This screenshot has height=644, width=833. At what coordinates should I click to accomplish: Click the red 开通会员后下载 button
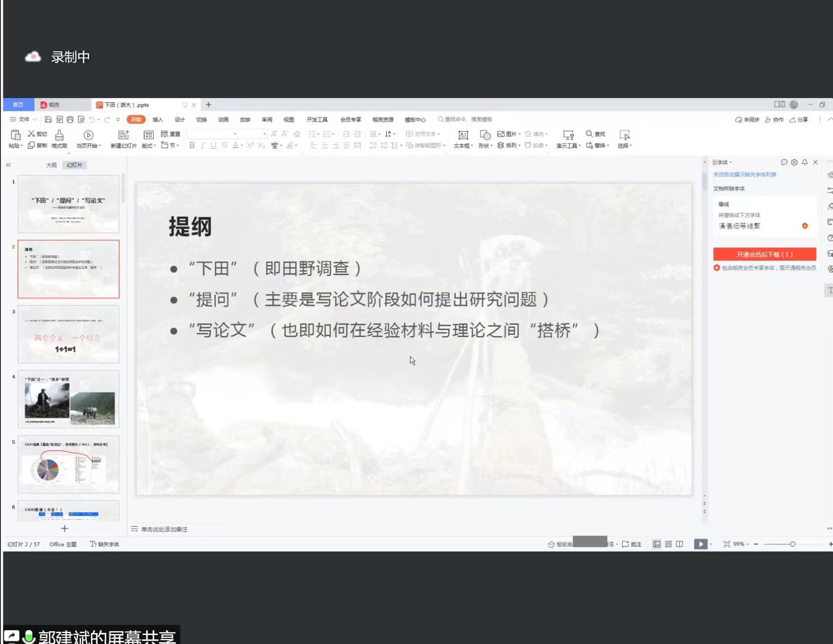pyautogui.click(x=764, y=254)
